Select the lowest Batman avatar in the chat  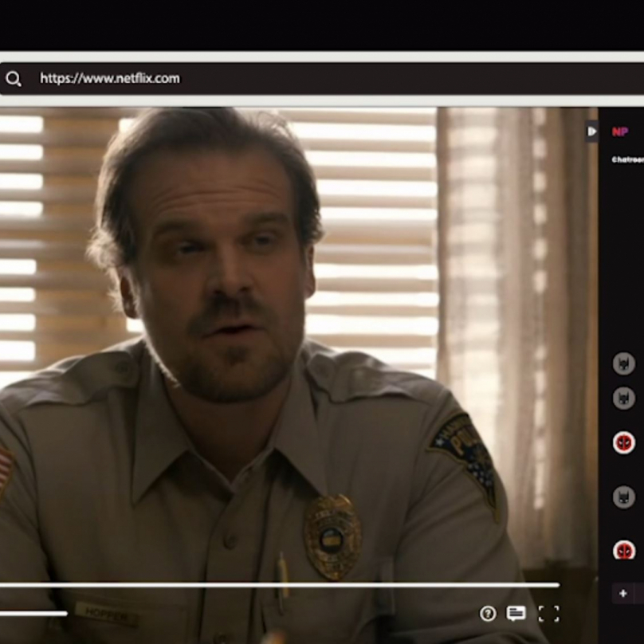coord(624,497)
